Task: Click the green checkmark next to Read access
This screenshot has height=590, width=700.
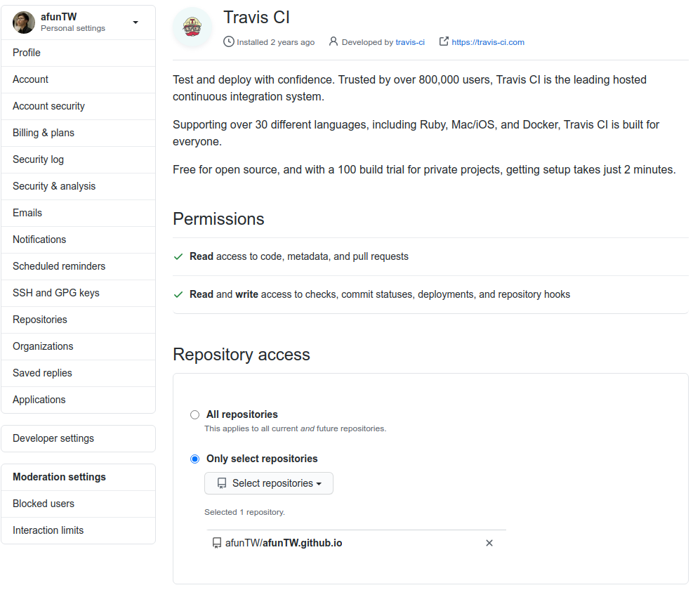Action: tap(178, 256)
